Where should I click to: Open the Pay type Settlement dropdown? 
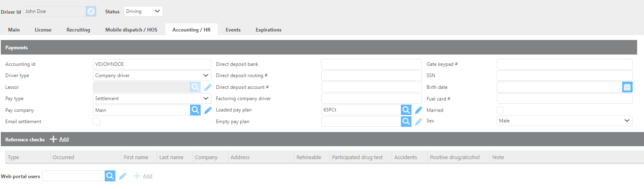pos(152,99)
